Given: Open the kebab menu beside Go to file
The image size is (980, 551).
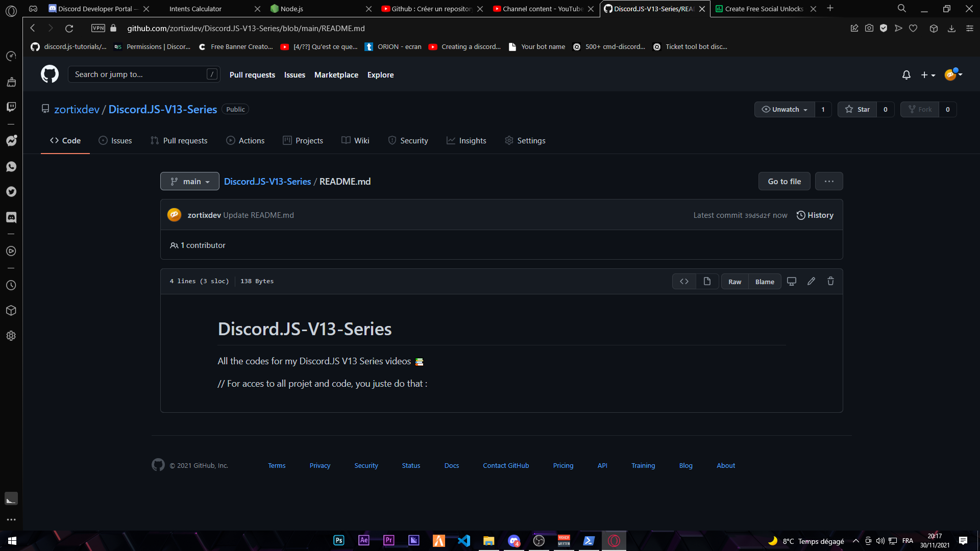Looking at the screenshot, I should (x=829, y=181).
